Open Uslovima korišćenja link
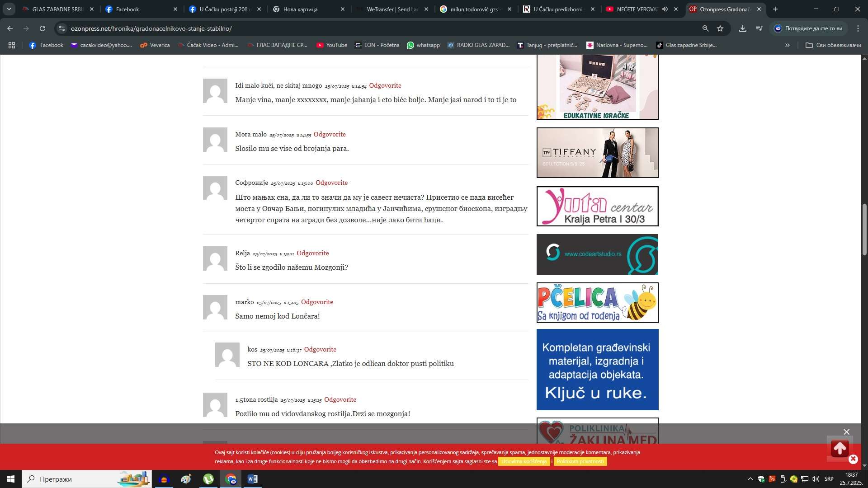 pyautogui.click(x=524, y=461)
